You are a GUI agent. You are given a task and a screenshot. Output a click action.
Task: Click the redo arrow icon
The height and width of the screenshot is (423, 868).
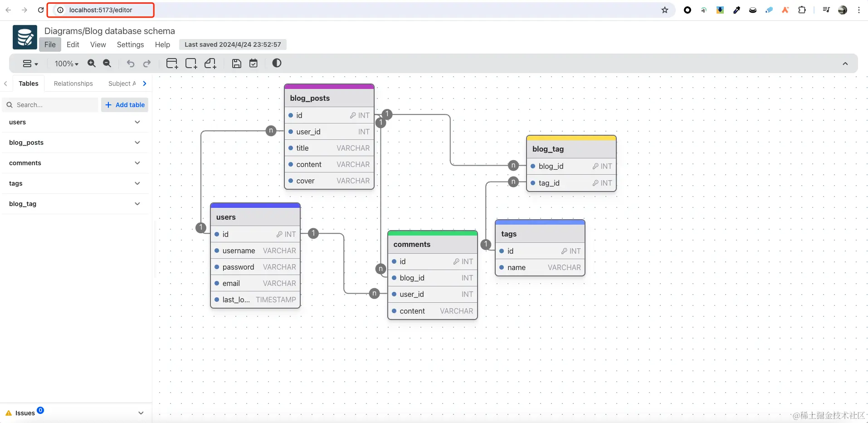pyautogui.click(x=147, y=64)
